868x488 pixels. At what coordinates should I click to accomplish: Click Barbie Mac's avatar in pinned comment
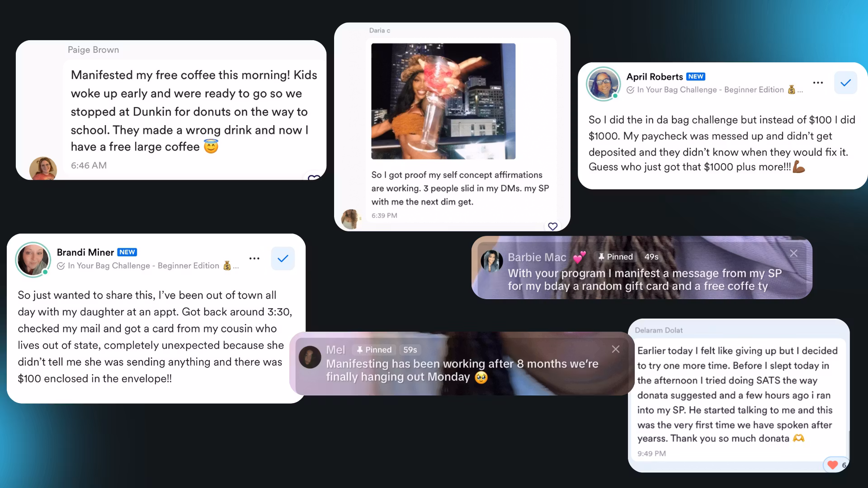492,261
